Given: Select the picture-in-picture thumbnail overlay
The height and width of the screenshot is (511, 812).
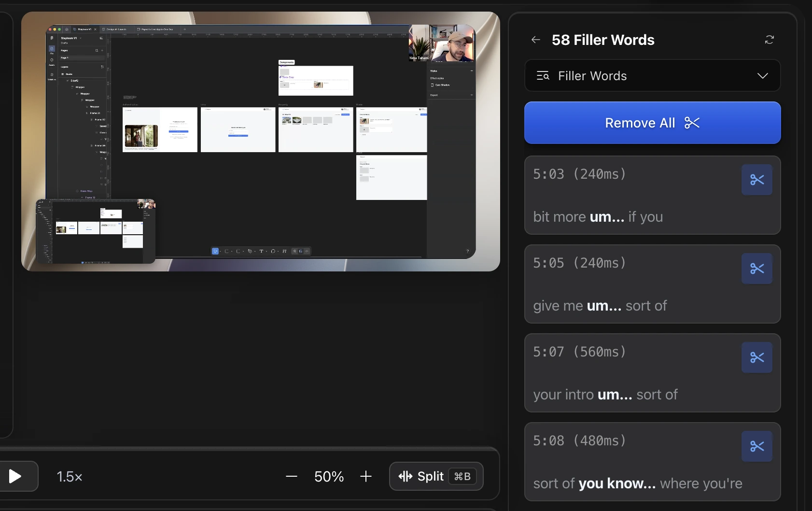Looking at the screenshot, I should pos(96,231).
